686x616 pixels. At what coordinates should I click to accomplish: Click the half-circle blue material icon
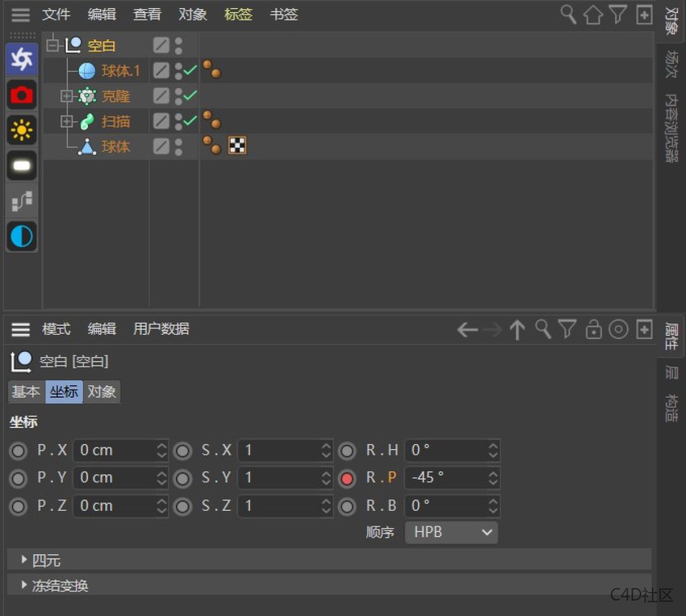(22, 236)
